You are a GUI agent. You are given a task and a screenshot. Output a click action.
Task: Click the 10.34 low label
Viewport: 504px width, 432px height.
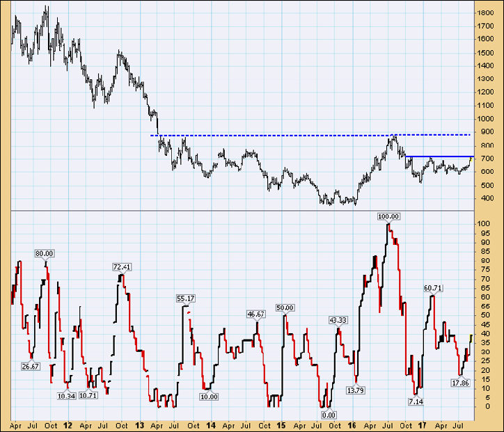point(65,396)
